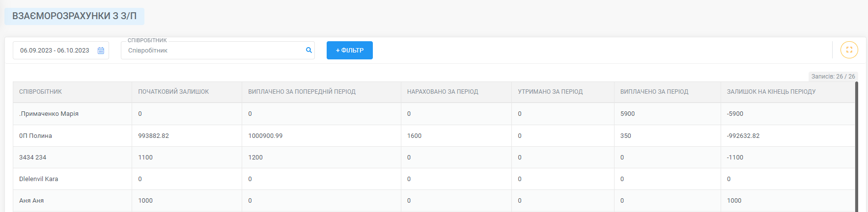Select the ОП Полина employee row
868x212 pixels.
[434, 136]
